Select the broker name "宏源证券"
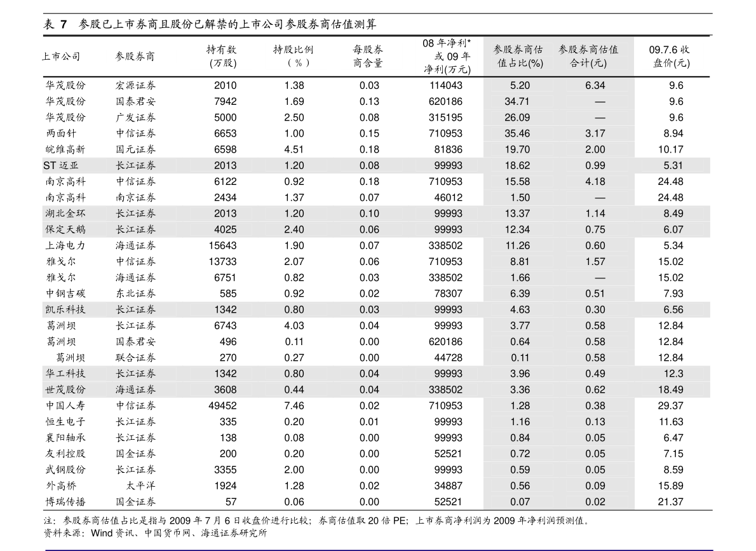 [x=135, y=85]
